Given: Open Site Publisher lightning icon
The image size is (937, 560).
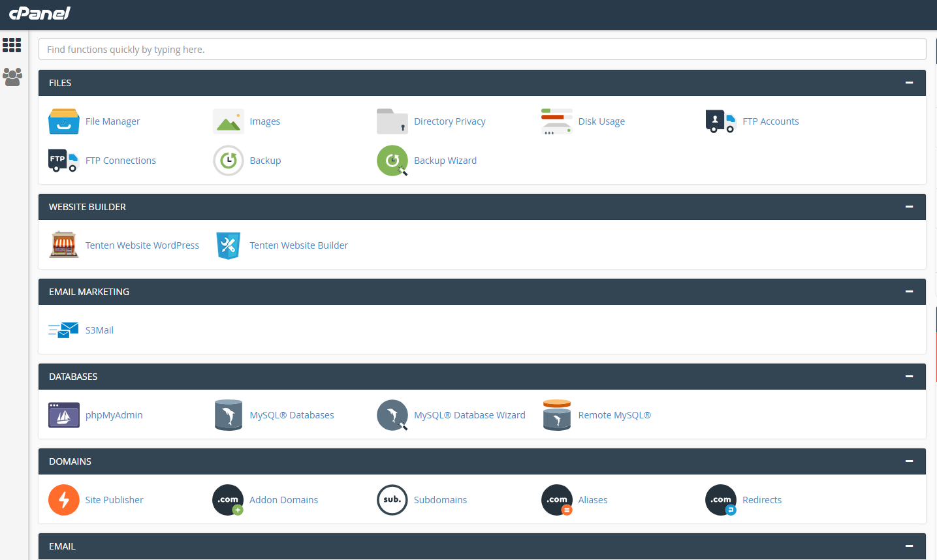Looking at the screenshot, I should [x=64, y=500].
